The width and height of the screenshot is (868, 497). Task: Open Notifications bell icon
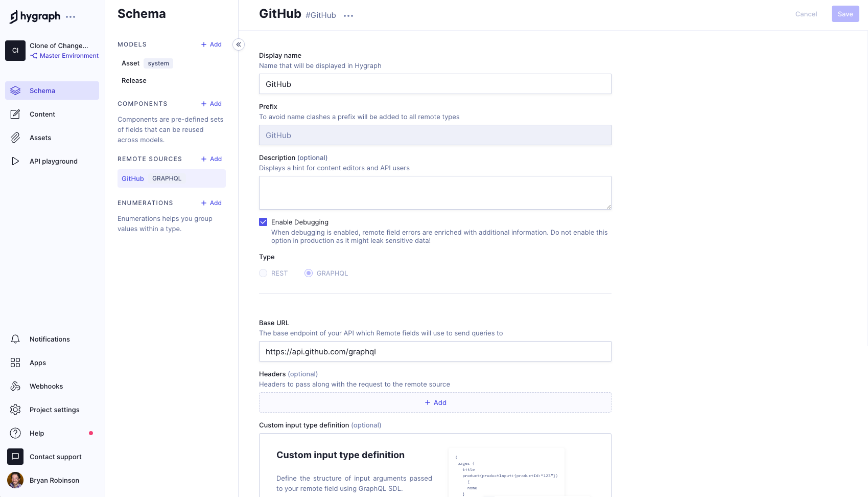pos(15,339)
